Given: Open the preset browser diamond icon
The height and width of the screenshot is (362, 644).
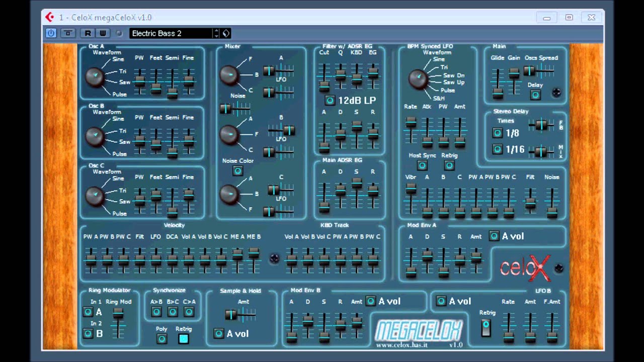Looking at the screenshot, I should coord(226,33).
